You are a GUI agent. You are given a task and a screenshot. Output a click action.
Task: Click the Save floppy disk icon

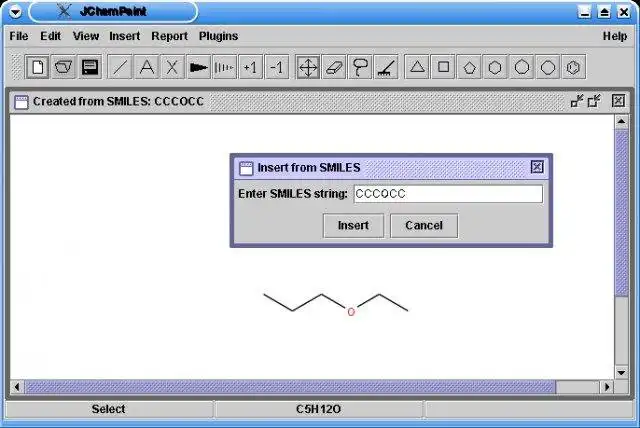click(x=90, y=67)
